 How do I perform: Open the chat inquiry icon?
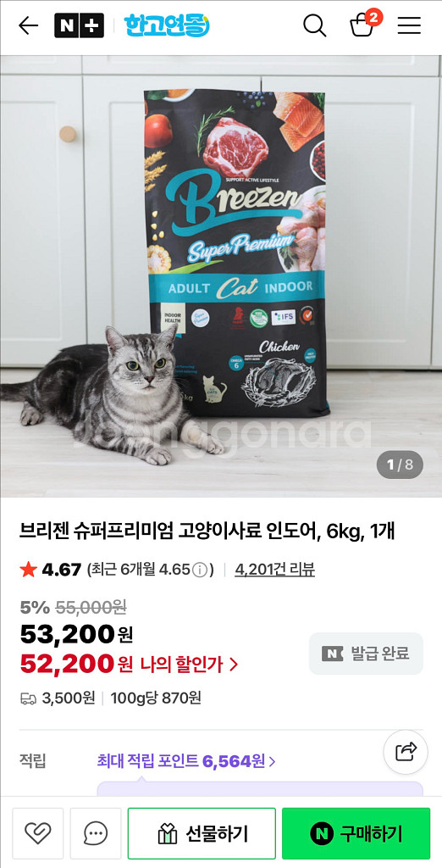coord(96,833)
